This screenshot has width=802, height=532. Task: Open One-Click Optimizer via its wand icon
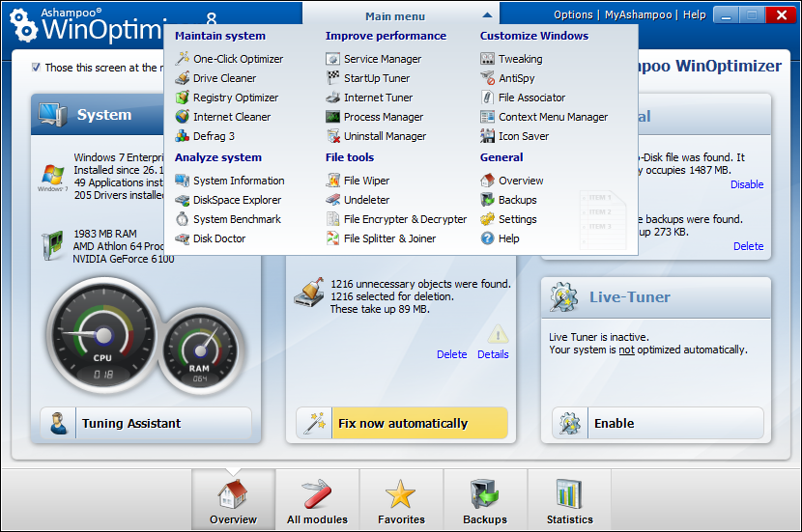tap(182, 59)
